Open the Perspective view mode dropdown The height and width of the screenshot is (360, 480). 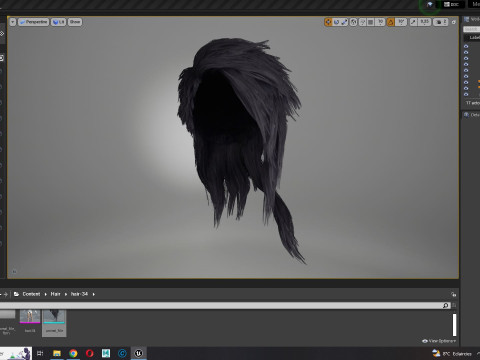(x=33, y=22)
